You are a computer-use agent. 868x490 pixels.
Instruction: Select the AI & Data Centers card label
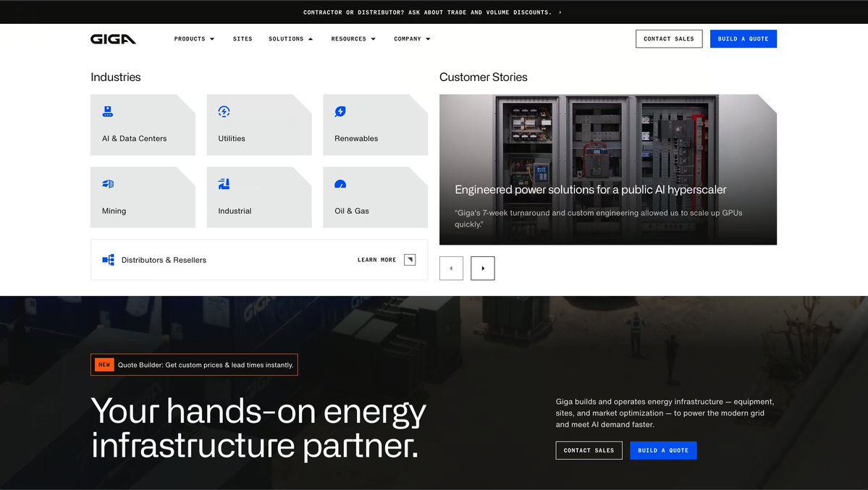[x=134, y=138]
